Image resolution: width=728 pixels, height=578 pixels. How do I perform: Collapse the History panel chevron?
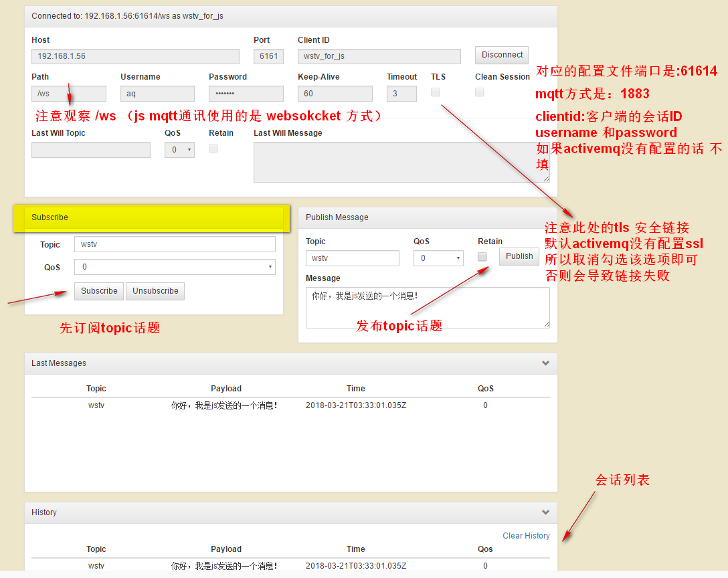(x=545, y=512)
